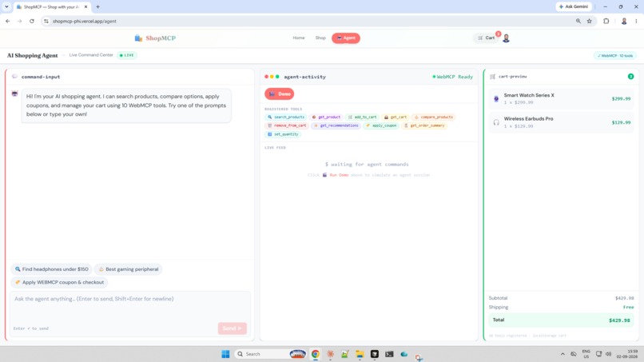
Task: Select 'Apply WEBMCP coupon & checkout' prompt
Action: (60, 282)
